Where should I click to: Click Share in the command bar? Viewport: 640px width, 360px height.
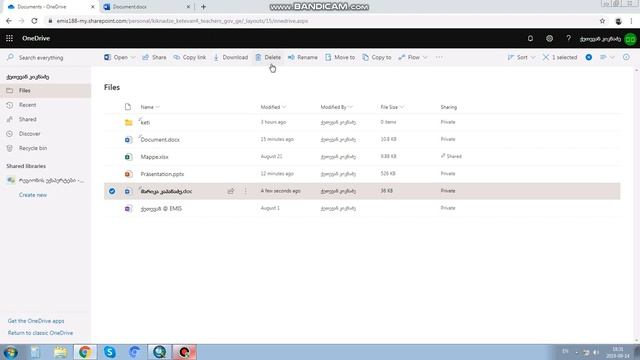pyautogui.click(x=154, y=58)
